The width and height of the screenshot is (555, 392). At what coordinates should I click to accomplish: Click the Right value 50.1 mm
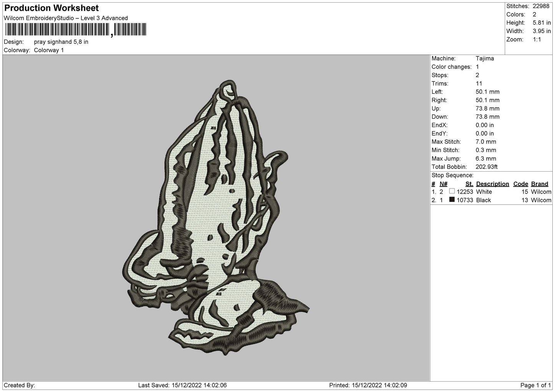pyautogui.click(x=487, y=100)
